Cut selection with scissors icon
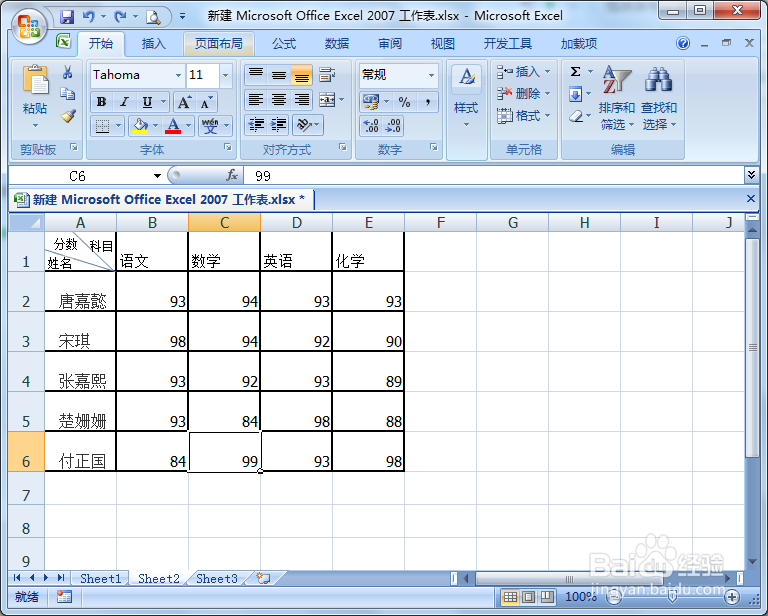Image resolution: width=768 pixels, height=616 pixels. (68, 73)
